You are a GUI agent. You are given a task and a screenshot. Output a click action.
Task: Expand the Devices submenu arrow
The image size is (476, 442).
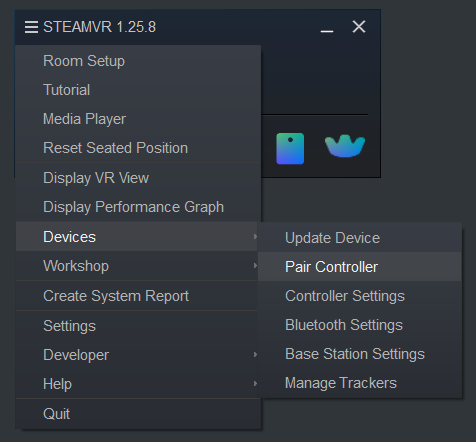click(255, 236)
